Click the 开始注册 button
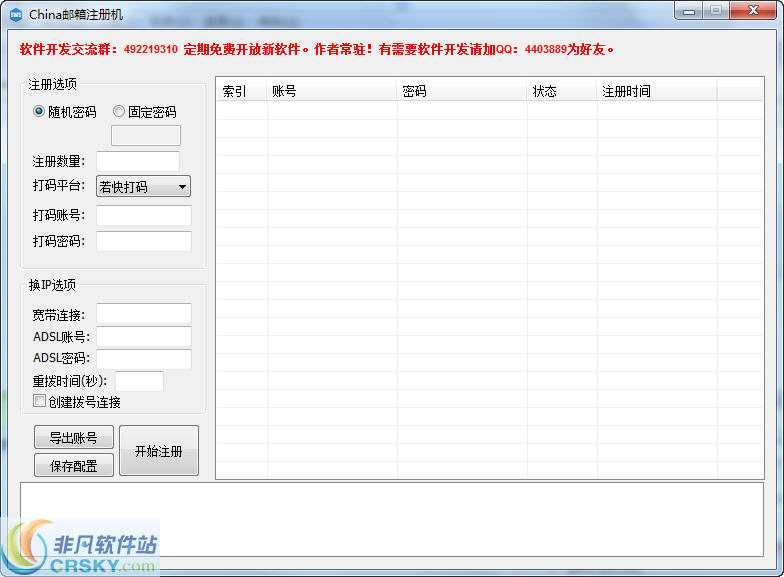 coord(159,450)
